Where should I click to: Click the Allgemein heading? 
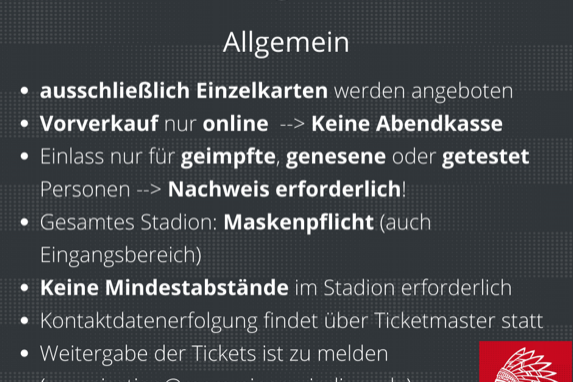[286, 44]
